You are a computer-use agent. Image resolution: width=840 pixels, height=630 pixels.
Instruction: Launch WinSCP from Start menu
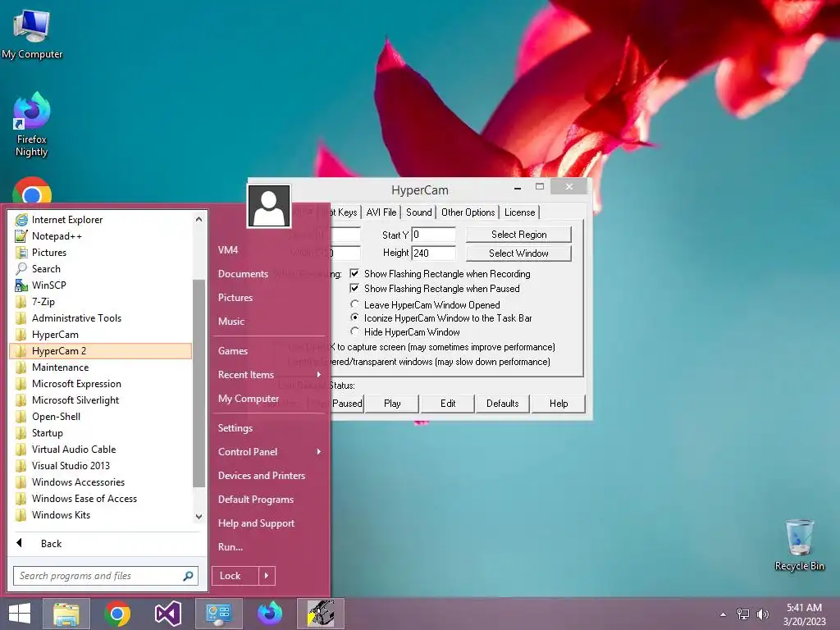tap(101, 285)
